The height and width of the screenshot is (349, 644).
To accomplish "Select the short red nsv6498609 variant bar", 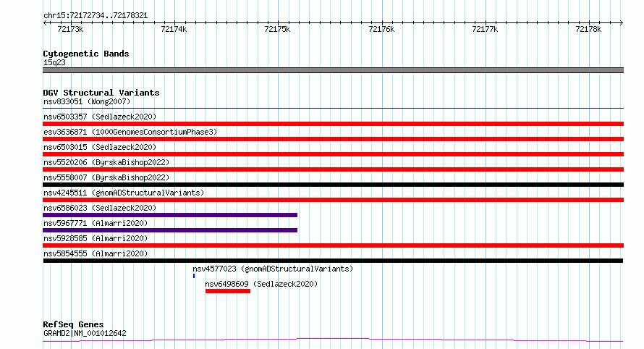I will click(228, 291).
